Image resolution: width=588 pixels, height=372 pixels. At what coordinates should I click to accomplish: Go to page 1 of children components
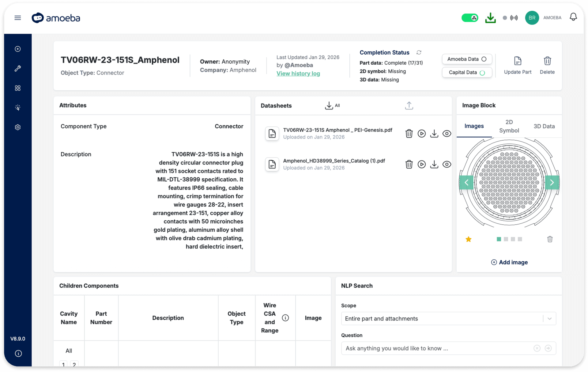[x=63, y=364]
